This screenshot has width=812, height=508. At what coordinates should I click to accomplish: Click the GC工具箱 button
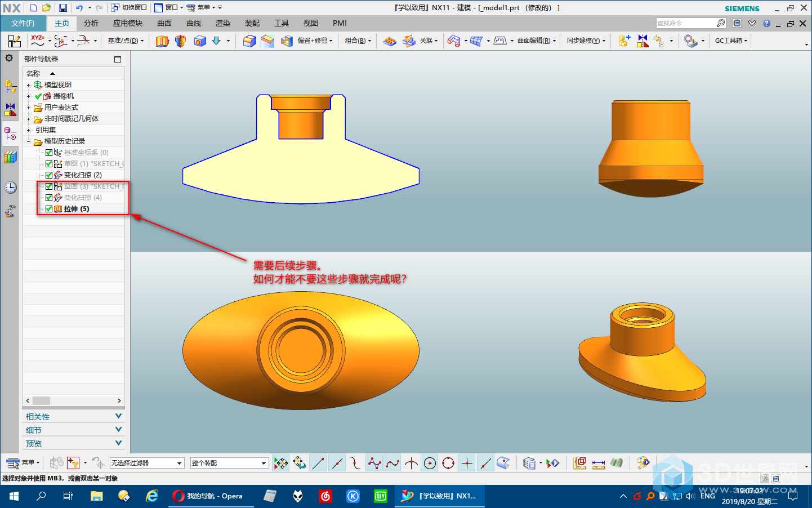(731, 41)
